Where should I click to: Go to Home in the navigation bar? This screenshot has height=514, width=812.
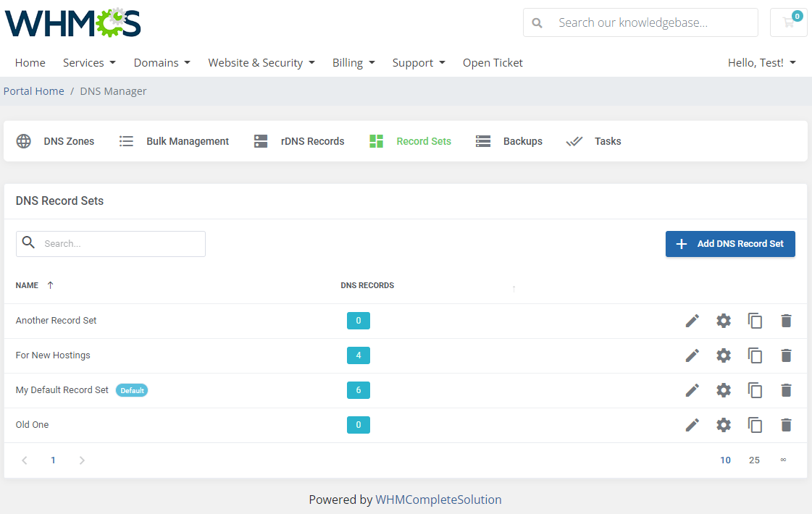tap(30, 63)
